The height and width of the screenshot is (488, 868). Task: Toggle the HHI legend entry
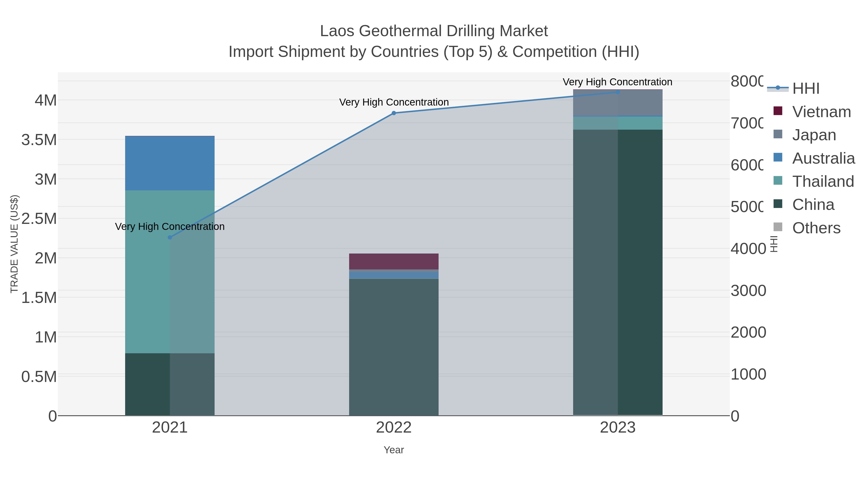pyautogui.click(x=793, y=89)
